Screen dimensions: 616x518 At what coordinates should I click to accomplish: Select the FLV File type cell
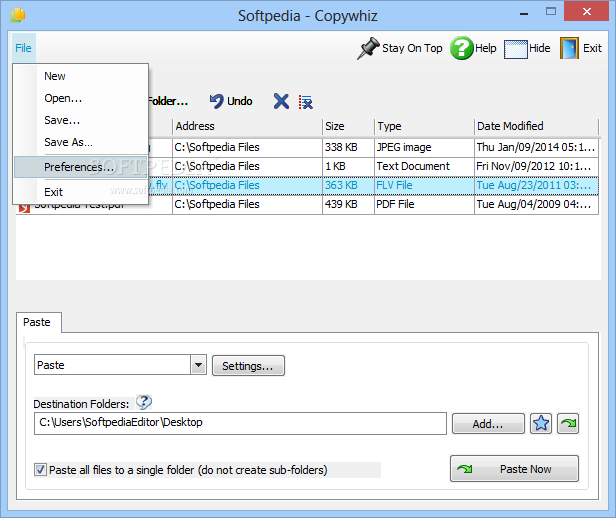pyautogui.click(x=425, y=185)
